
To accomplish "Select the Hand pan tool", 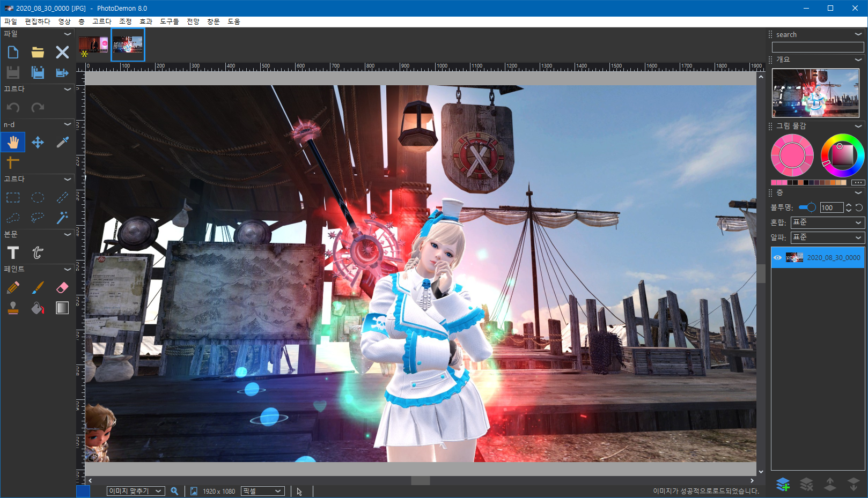I will [x=13, y=142].
